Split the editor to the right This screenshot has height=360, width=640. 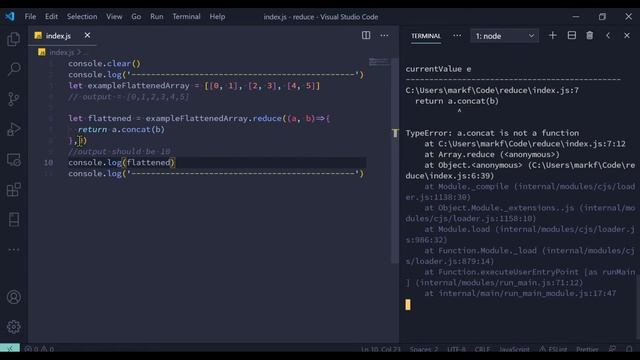tap(366, 36)
